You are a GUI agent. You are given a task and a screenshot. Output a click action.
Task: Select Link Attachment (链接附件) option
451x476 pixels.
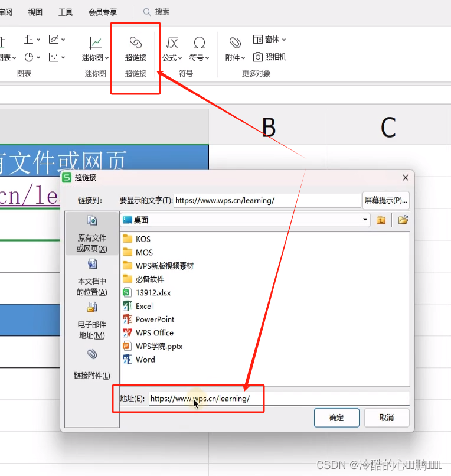pos(91,364)
